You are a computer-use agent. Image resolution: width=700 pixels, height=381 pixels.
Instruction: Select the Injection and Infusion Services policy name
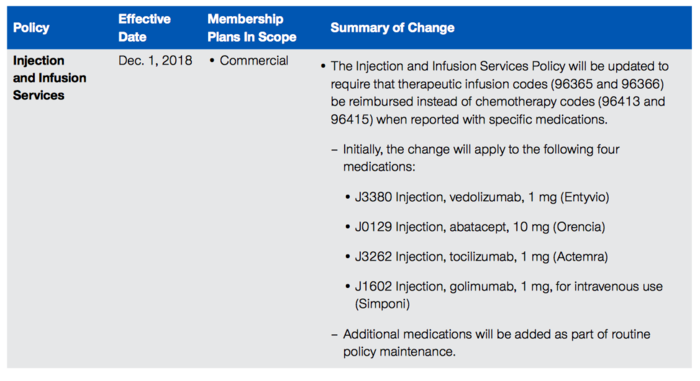point(50,78)
